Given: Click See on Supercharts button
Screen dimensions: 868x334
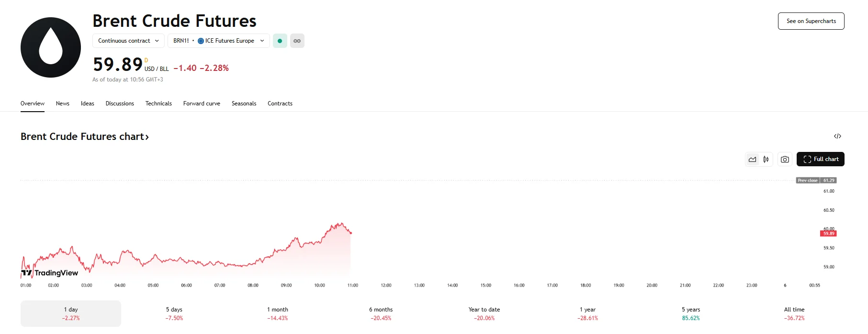Looking at the screenshot, I should click(811, 21).
